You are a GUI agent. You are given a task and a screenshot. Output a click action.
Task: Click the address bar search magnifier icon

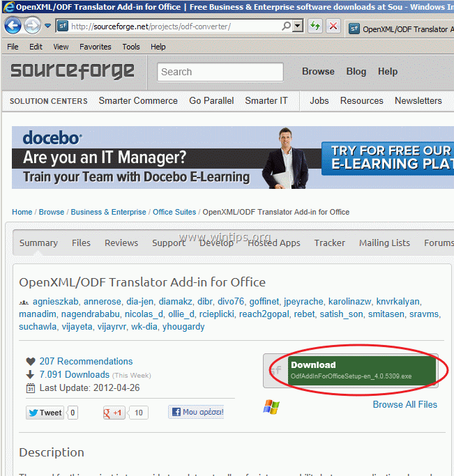[x=286, y=26]
